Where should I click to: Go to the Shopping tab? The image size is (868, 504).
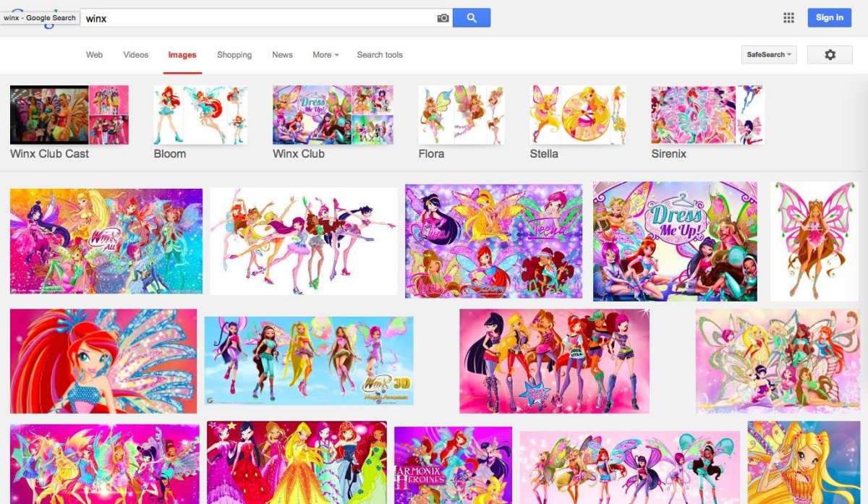[x=234, y=55]
